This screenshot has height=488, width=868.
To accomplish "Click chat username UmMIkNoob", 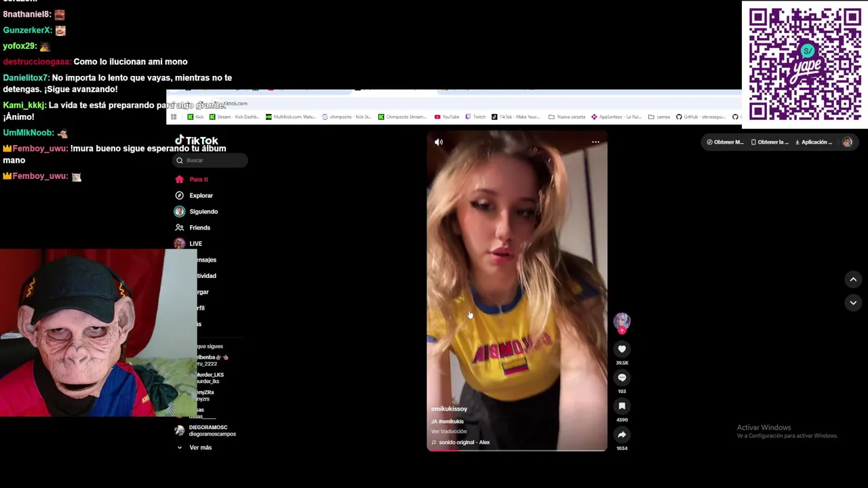I will pyautogui.click(x=28, y=133).
